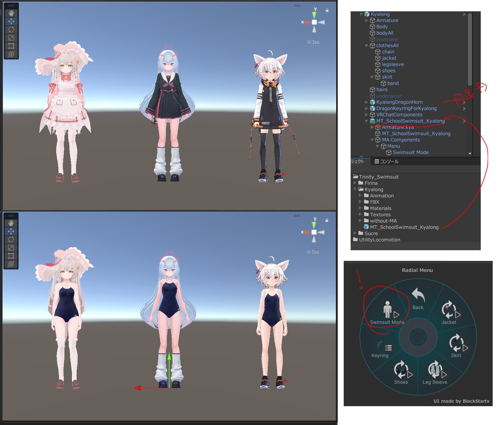
Task: Select the Move tool in bottom scene view
Action: pos(11,231)
